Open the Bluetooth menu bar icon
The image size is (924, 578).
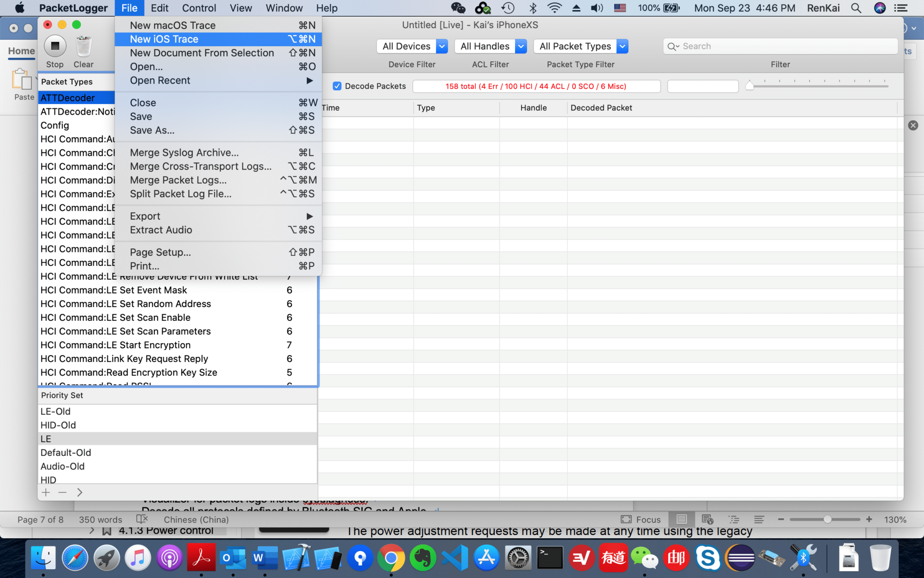(533, 8)
